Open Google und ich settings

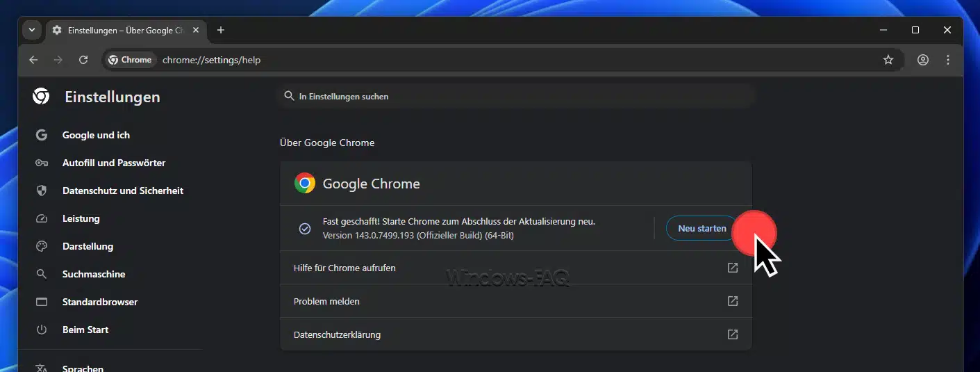click(x=96, y=135)
